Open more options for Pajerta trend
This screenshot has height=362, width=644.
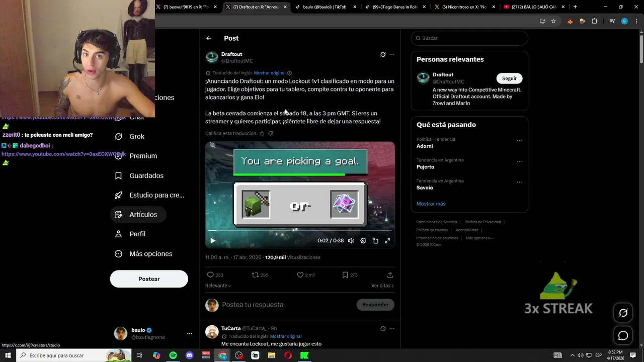pyautogui.click(x=519, y=161)
